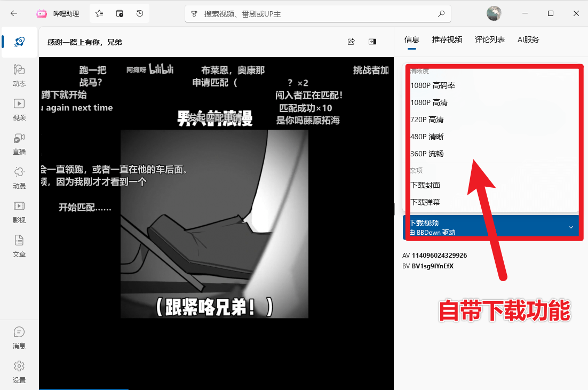Open watch history via the clock icon
The height and width of the screenshot is (390, 588).
coord(139,13)
